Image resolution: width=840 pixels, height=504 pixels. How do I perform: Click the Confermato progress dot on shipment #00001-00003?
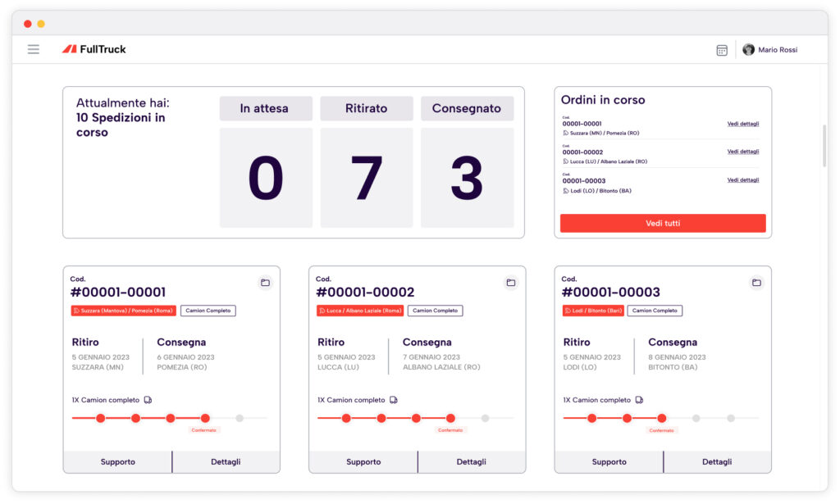(x=662, y=418)
